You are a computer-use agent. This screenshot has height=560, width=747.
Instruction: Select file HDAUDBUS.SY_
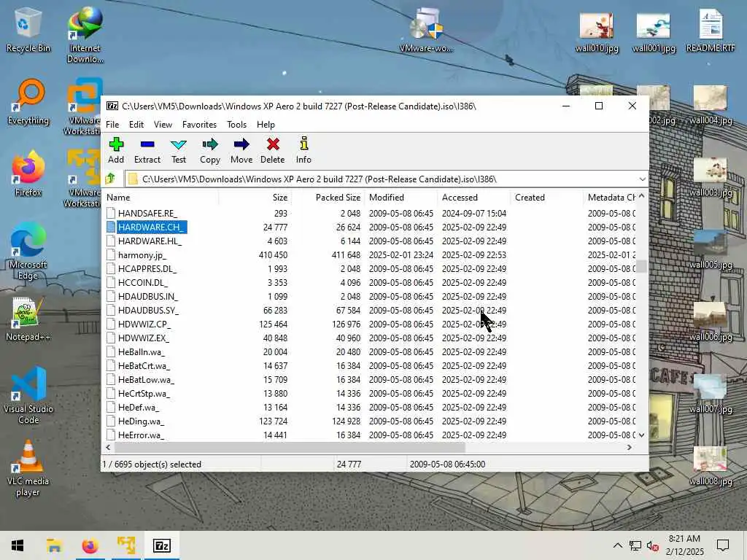point(148,310)
